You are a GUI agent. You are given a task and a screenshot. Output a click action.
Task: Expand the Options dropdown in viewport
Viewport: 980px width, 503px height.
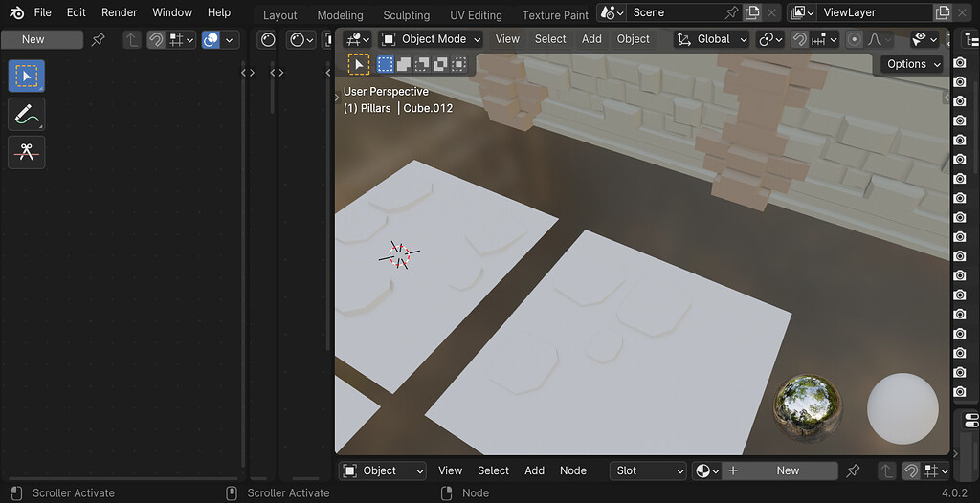[912, 64]
